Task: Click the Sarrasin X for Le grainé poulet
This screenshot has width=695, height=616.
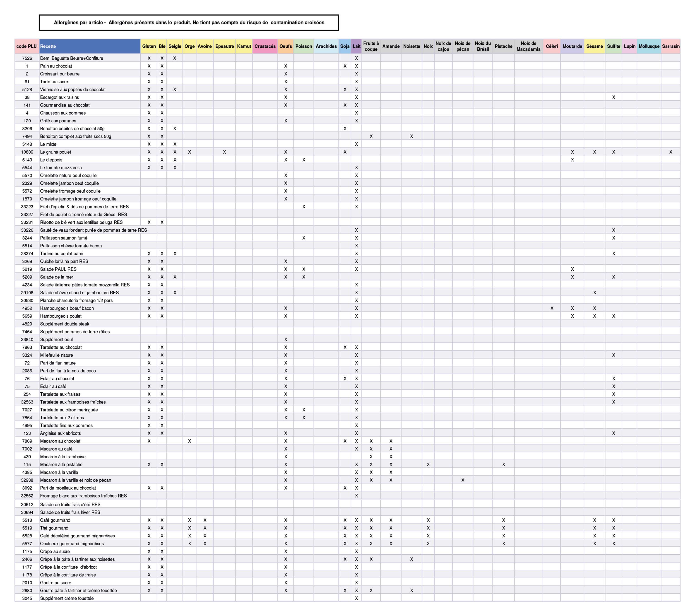Action: pyautogui.click(x=671, y=152)
